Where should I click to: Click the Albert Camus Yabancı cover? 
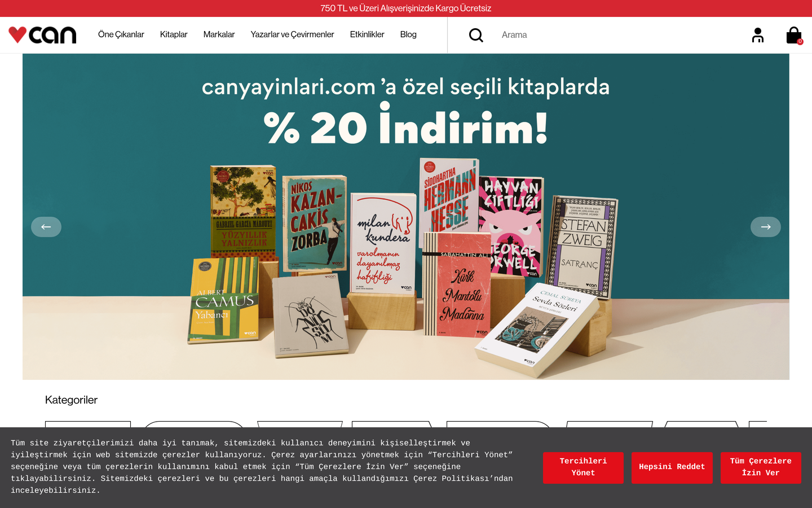click(x=223, y=300)
